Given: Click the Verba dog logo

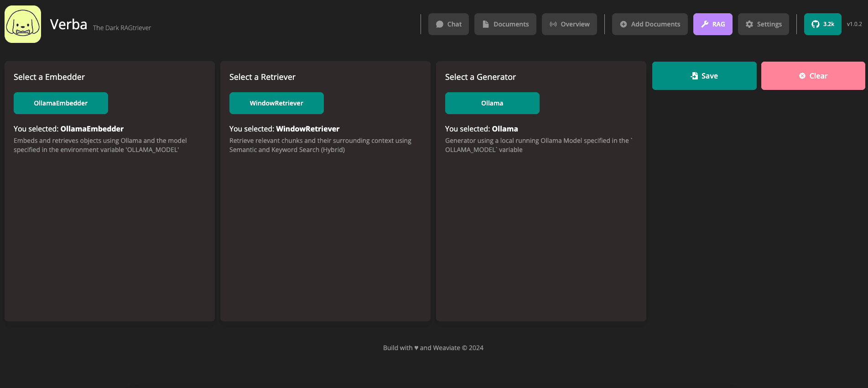Looking at the screenshot, I should pyautogui.click(x=23, y=24).
